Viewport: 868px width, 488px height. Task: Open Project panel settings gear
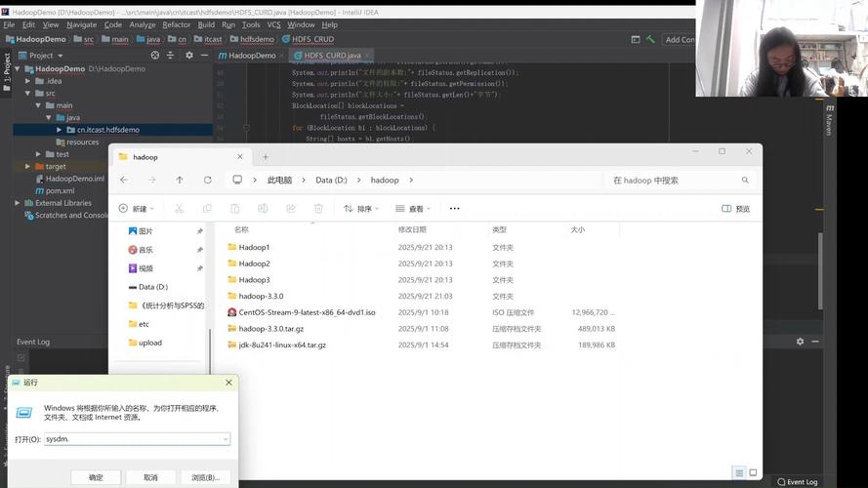click(x=189, y=56)
